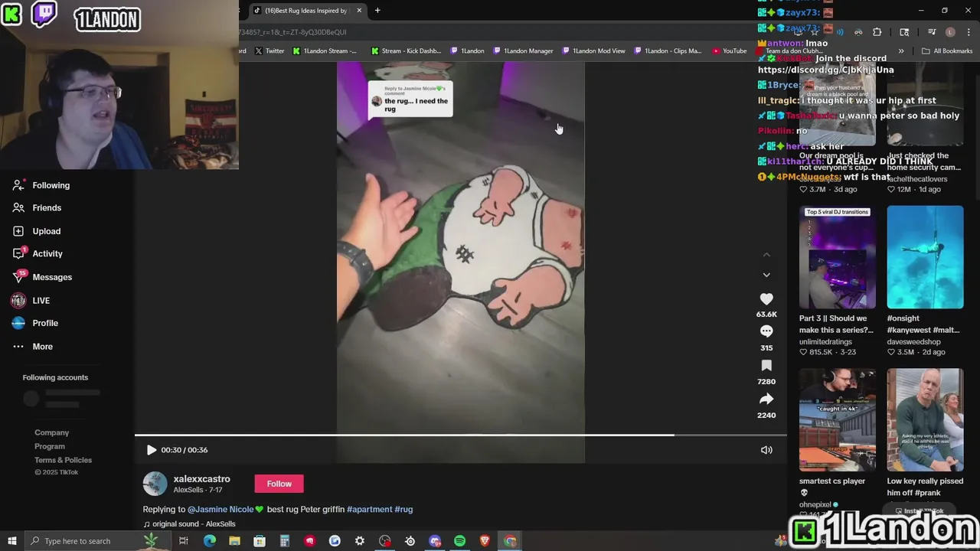Follow the xalexxcastro account
This screenshot has height=551, width=980.
(279, 484)
